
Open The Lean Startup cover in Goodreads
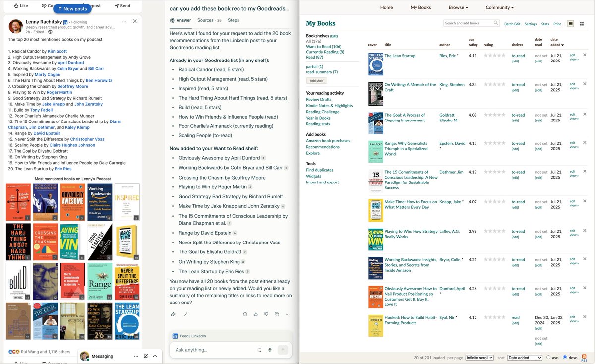(x=376, y=64)
